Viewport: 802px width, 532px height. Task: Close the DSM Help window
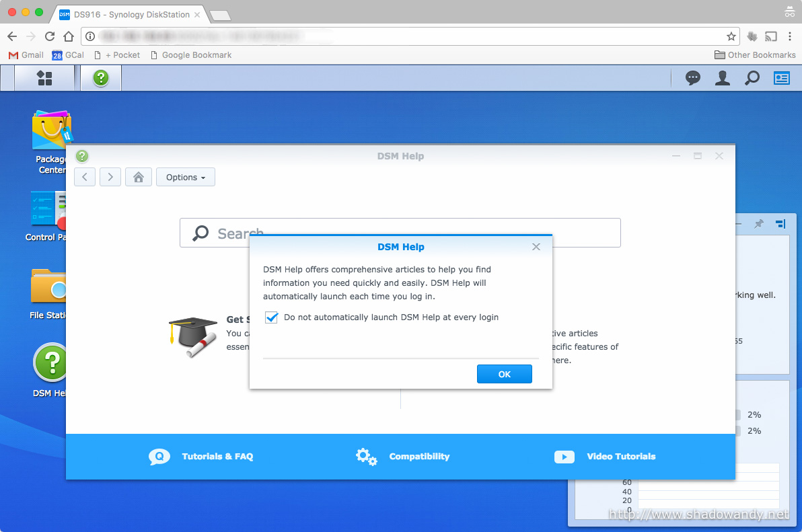click(719, 156)
